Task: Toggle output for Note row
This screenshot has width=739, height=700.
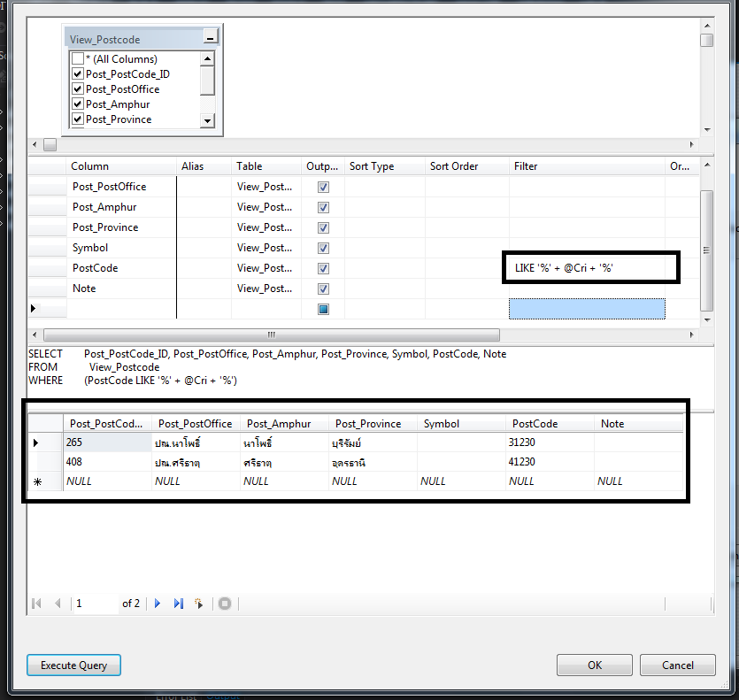Action: pyautogui.click(x=323, y=288)
